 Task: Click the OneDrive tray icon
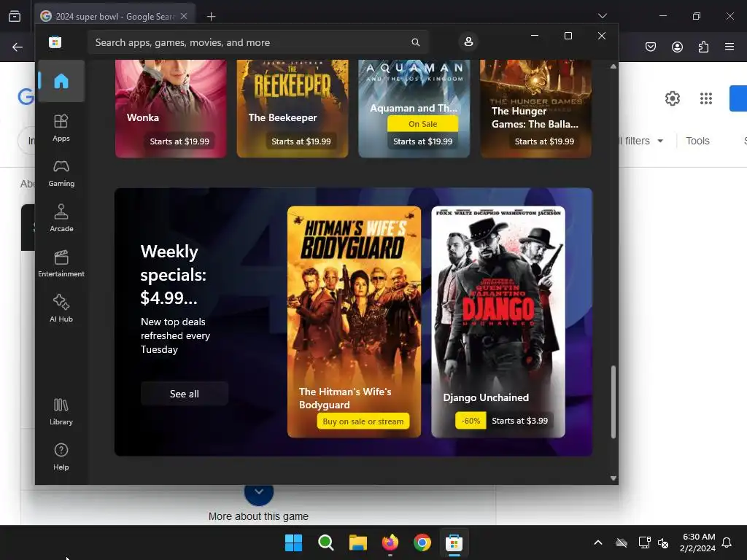point(622,542)
